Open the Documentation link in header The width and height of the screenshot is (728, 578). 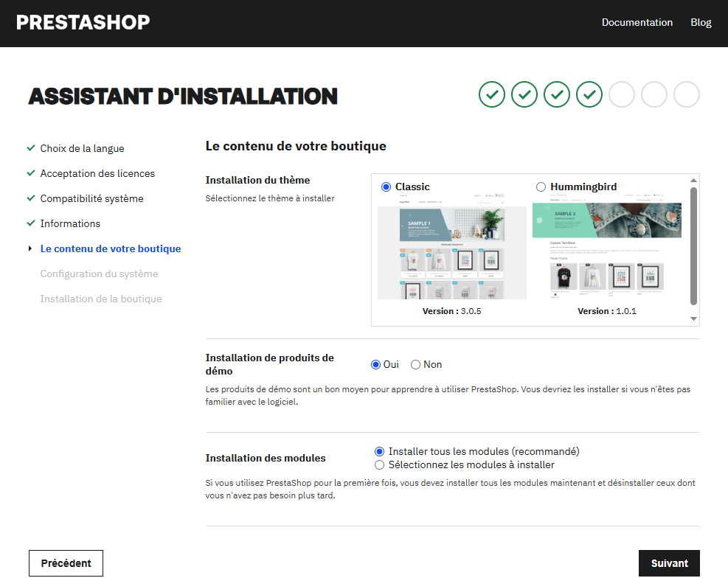pos(637,22)
